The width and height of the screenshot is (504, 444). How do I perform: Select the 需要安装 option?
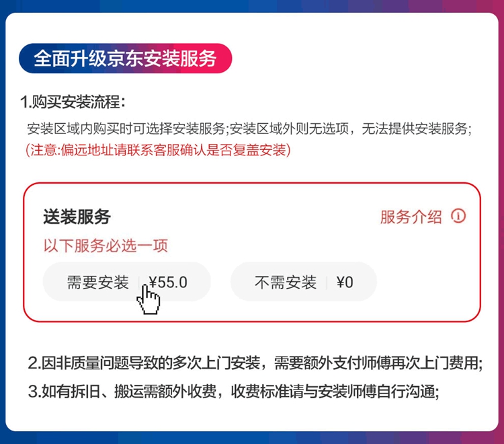pyautogui.click(x=97, y=282)
